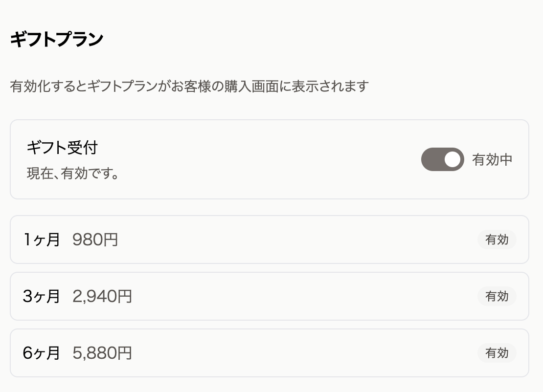Click the gift plan description sentence
Viewport: 543px width, 392px height.
click(x=189, y=87)
